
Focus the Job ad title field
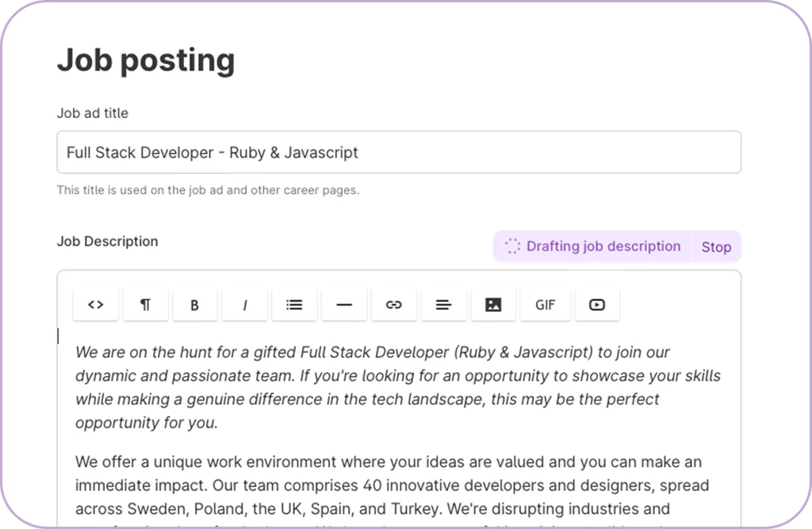[399, 152]
